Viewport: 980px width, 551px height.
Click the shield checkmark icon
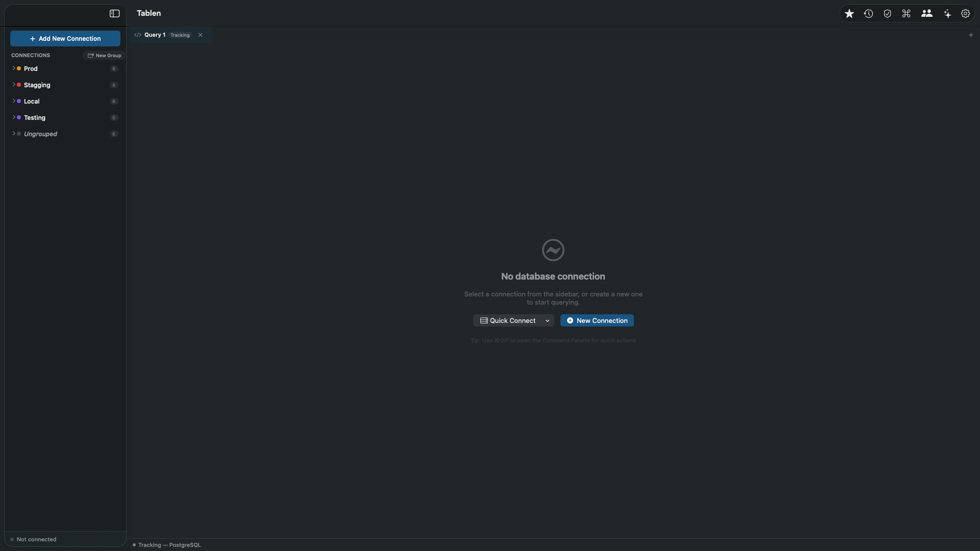pyautogui.click(x=888, y=14)
